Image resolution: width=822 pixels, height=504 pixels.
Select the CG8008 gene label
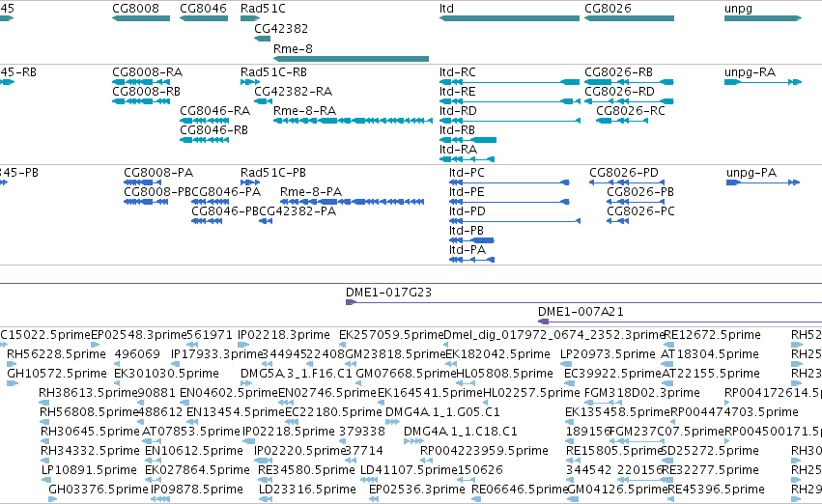(136, 9)
